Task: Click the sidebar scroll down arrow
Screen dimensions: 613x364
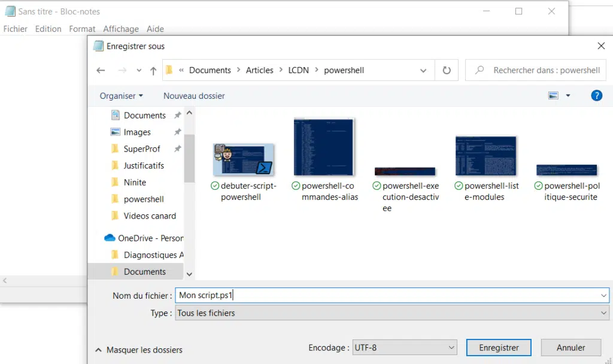Action: [189, 274]
